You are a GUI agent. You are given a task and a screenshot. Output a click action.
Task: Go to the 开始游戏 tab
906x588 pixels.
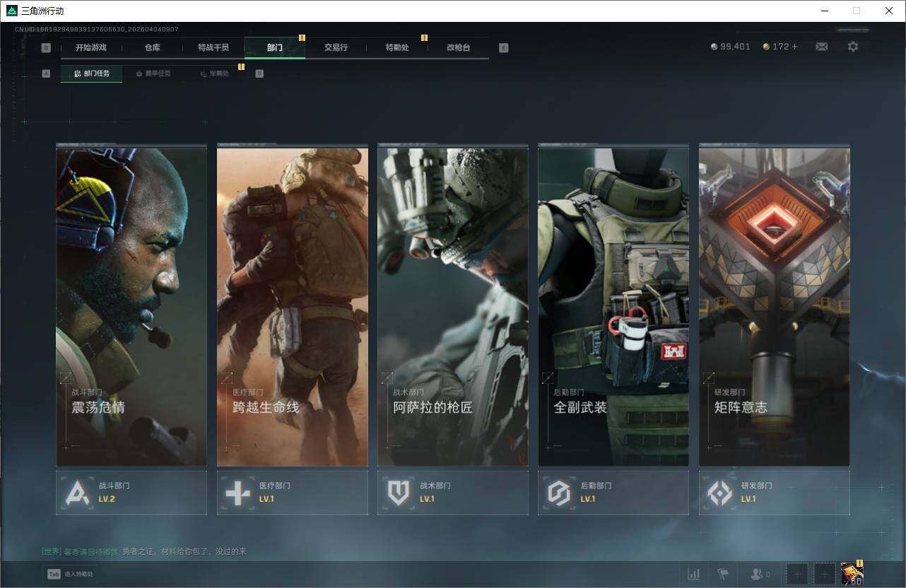[91, 47]
